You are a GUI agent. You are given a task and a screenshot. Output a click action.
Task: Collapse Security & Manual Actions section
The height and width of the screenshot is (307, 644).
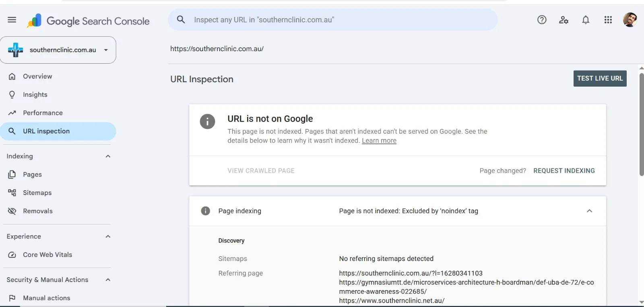click(x=108, y=280)
